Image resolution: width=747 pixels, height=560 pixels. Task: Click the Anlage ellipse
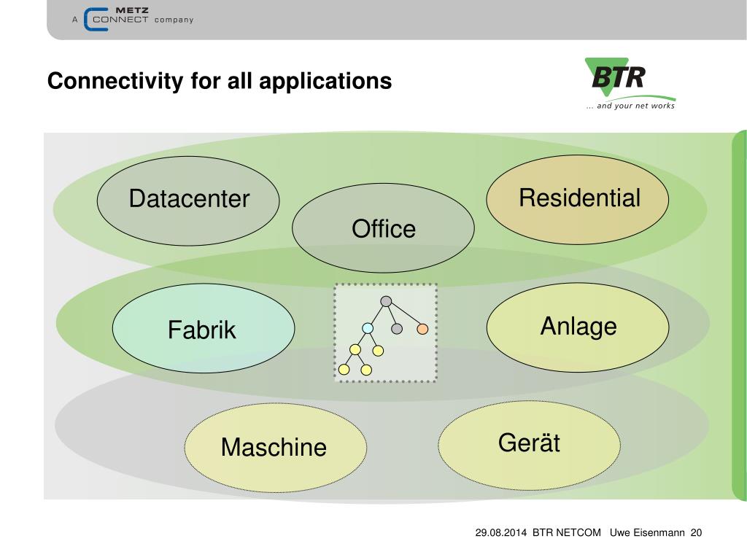578,327
